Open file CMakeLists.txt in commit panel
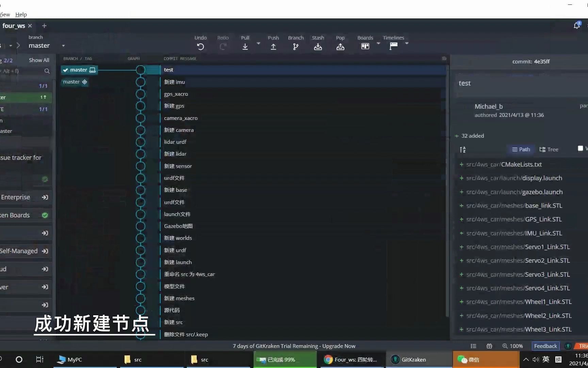 coord(504,165)
